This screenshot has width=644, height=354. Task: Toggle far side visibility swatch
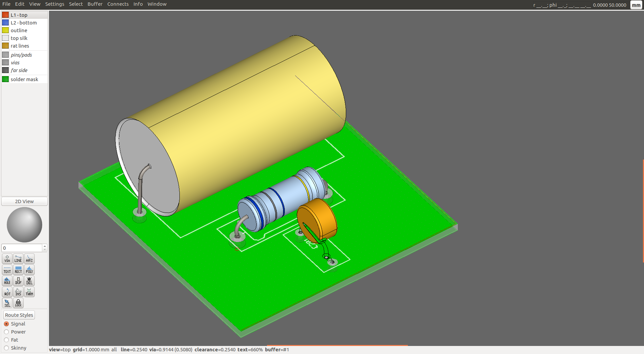tap(5, 70)
